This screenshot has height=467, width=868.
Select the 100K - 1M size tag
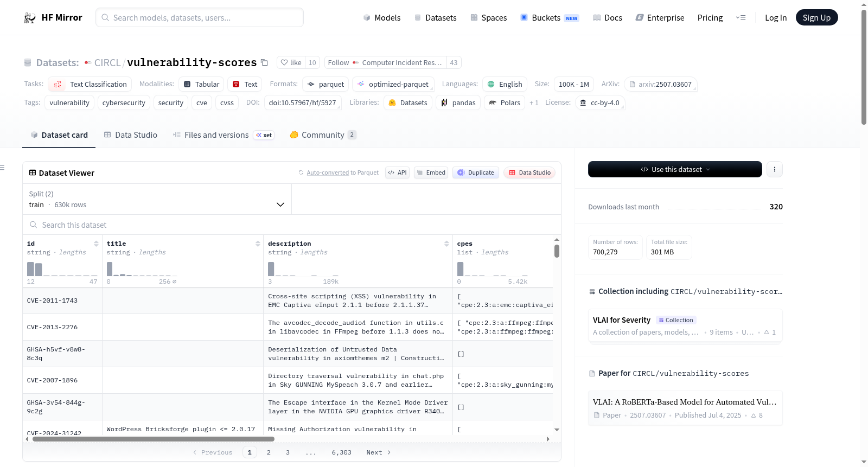click(574, 84)
